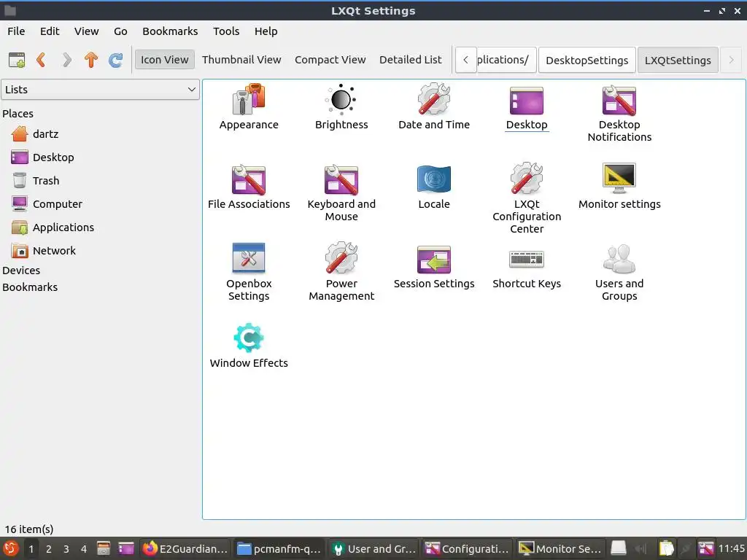Open Desktop Notifications settings

tap(619, 113)
